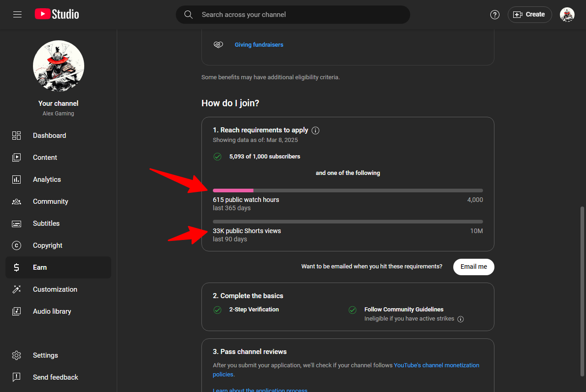Click the info icon beside requirements heading
This screenshot has width=586, height=392.
coord(315,131)
